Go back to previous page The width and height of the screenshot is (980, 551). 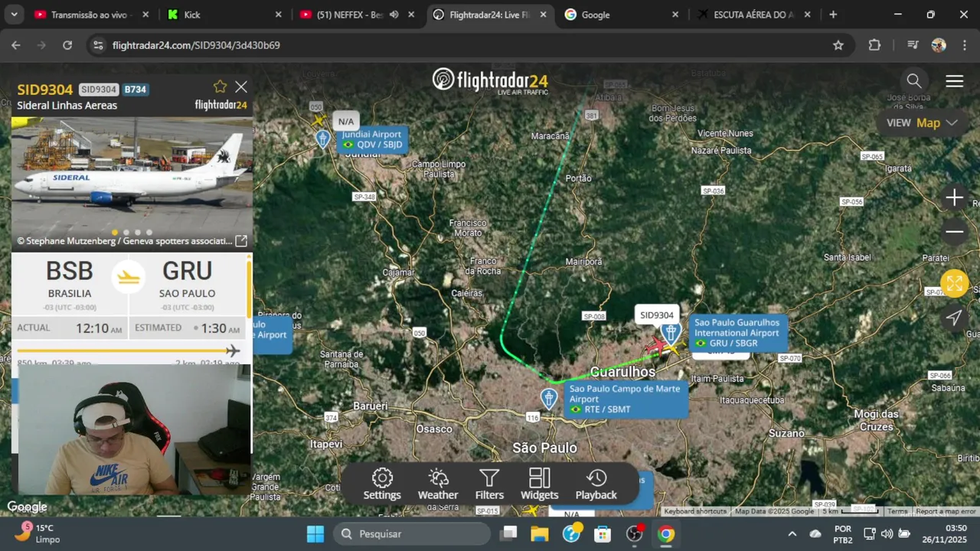[x=16, y=45]
